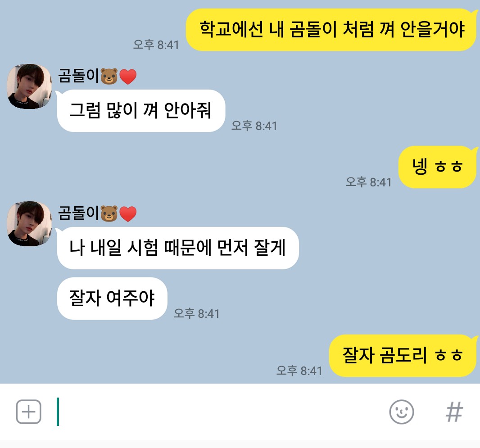Tap timestamp 오후 8:41 next to '잘자 여주야'
The image size is (480, 448).
[196, 313]
